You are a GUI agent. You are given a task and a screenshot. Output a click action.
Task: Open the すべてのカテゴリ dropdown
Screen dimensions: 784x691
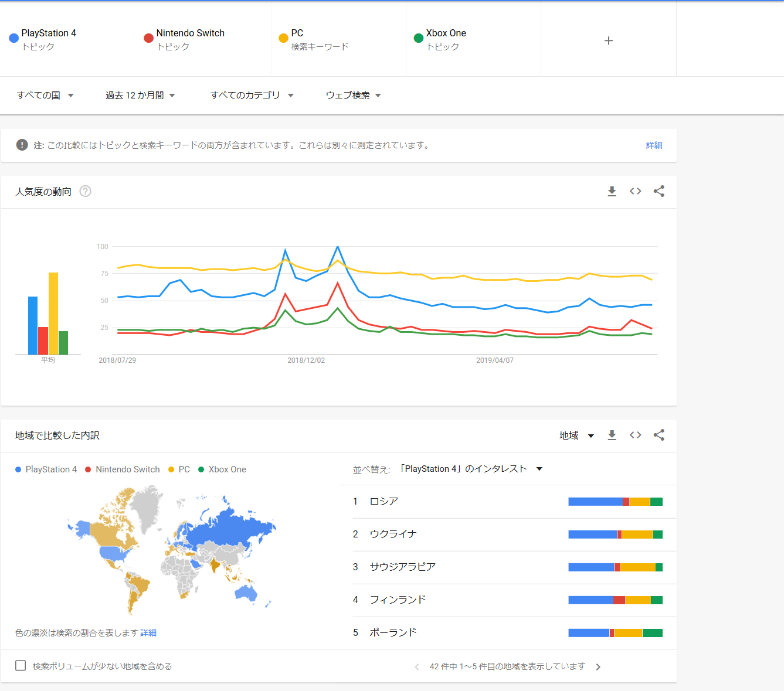[x=252, y=95]
